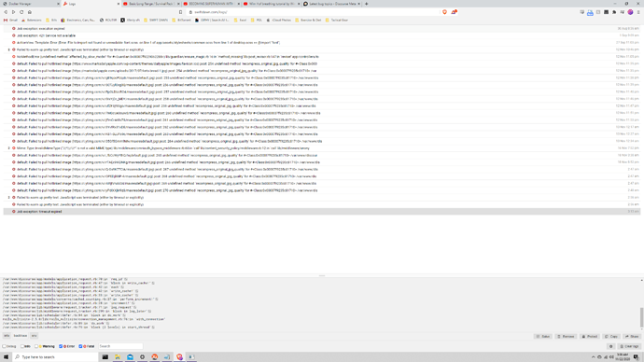
Task: Click the Solve button
Action: (x=543, y=337)
